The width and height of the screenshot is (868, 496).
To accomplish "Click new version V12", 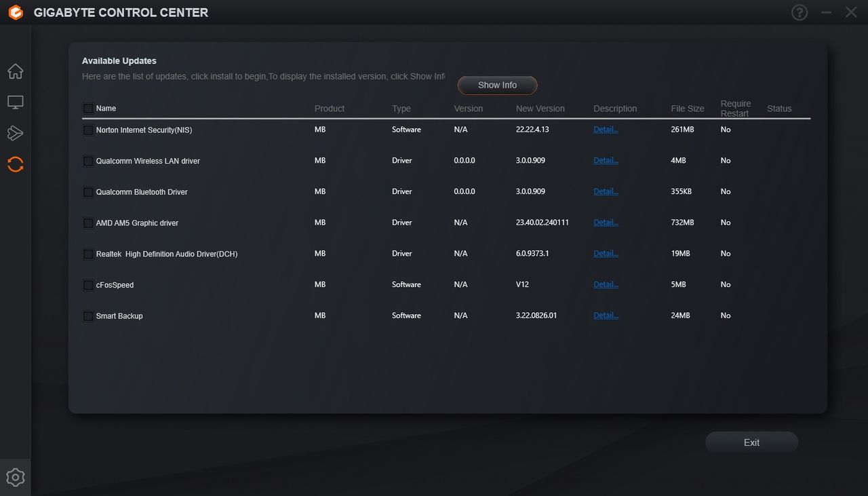I will [522, 285].
